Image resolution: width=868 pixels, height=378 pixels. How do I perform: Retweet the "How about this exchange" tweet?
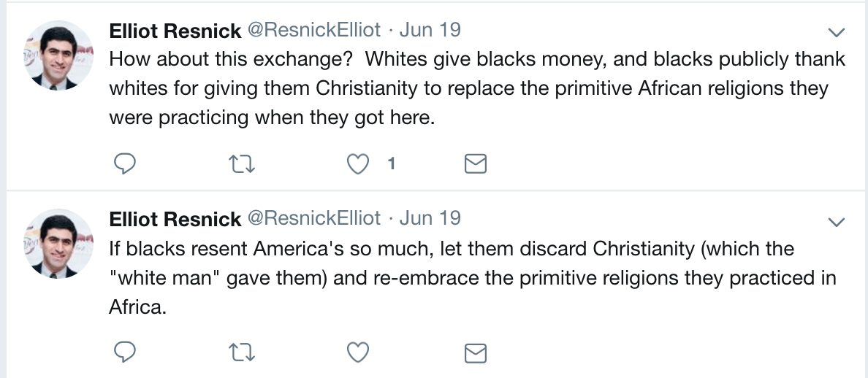tap(241, 164)
